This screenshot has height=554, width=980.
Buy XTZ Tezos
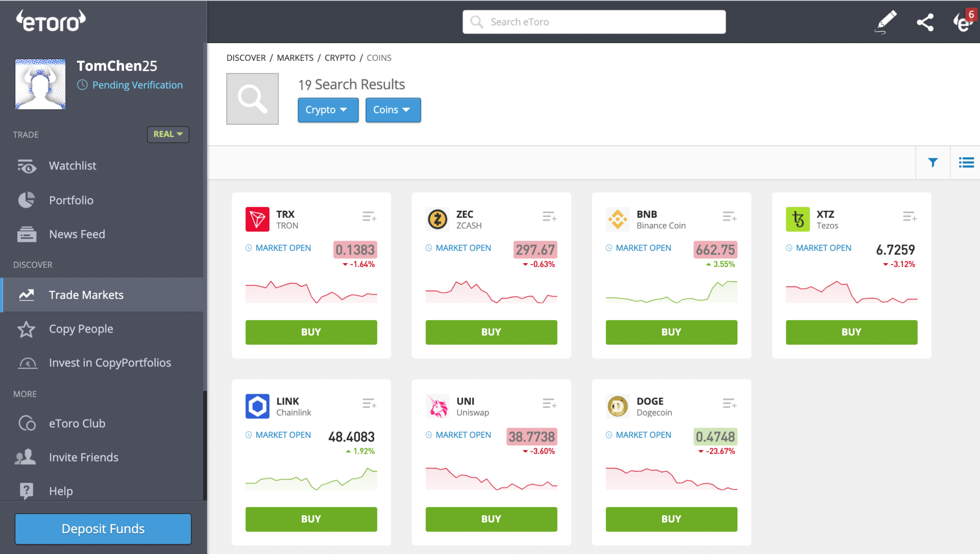851,332
